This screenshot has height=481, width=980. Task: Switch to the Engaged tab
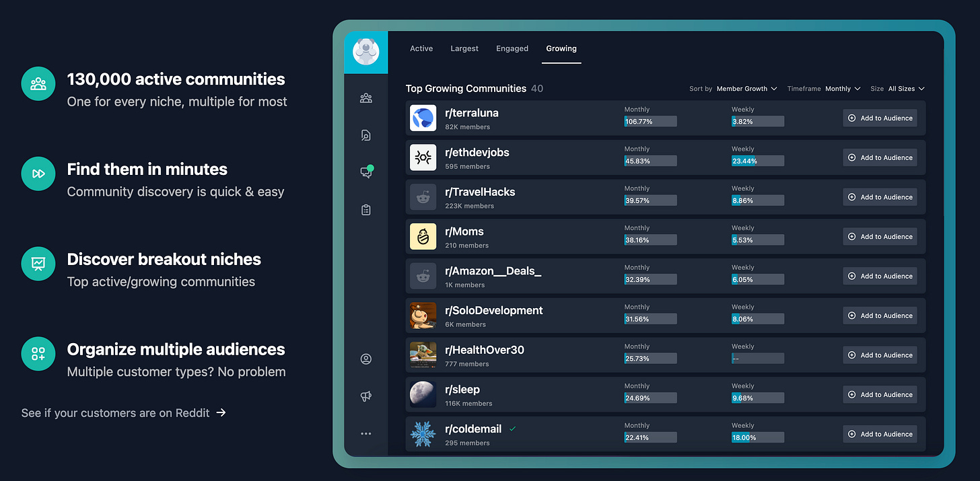click(512, 48)
